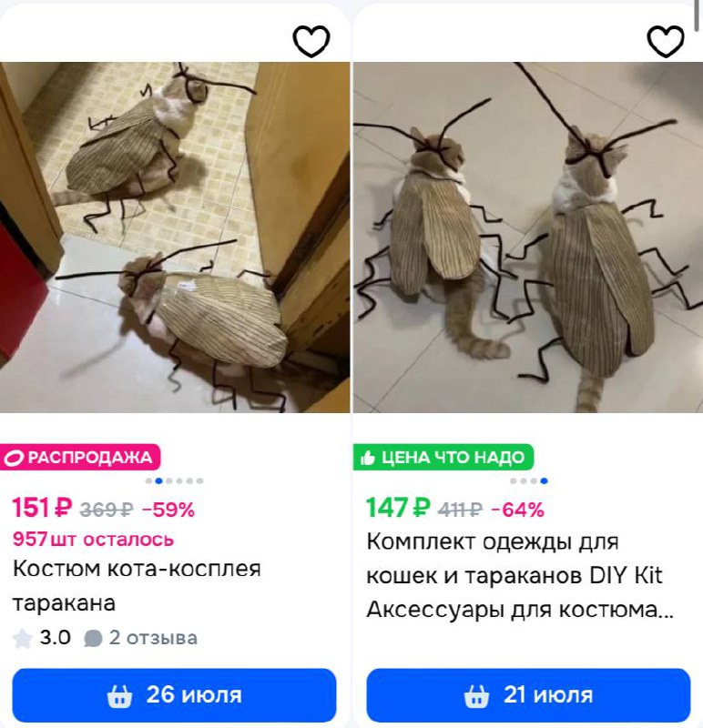Click the green ЦЕНА ЧТО НАДО badge
The width and height of the screenshot is (703, 728).
coord(443,458)
